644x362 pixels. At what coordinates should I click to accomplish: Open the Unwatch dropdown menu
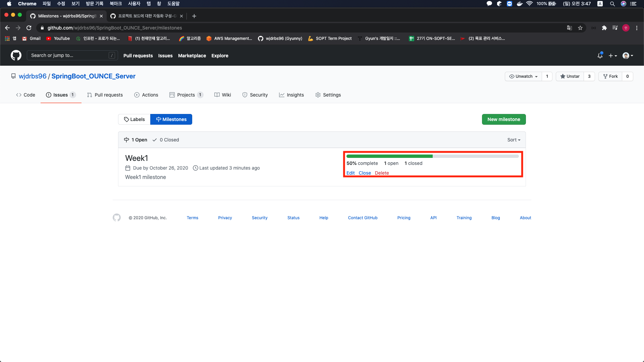pyautogui.click(x=523, y=76)
